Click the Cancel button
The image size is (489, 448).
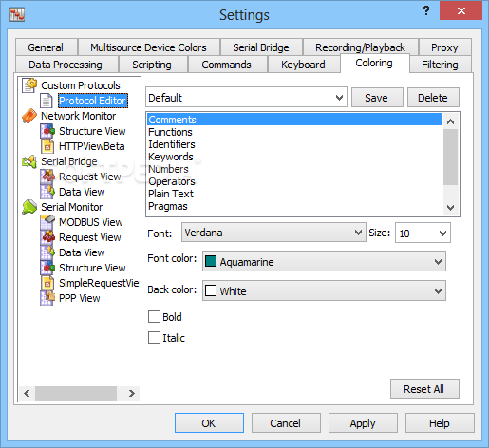[286, 423]
